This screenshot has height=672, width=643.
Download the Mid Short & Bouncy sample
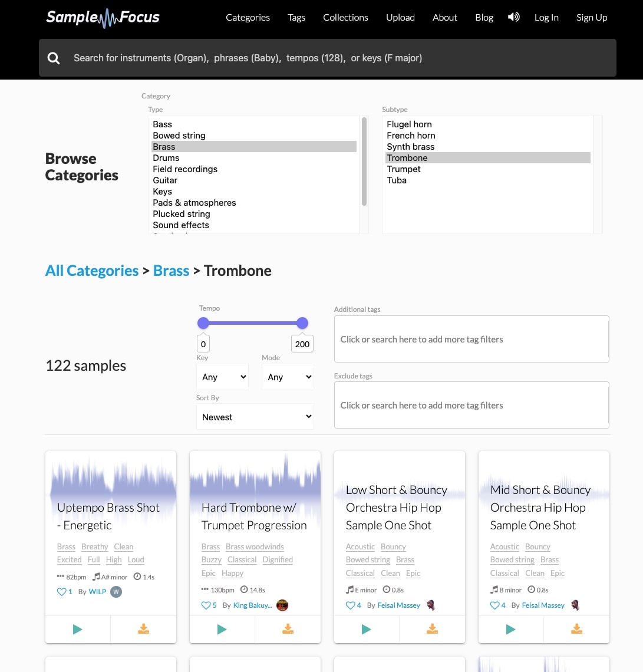(x=576, y=629)
